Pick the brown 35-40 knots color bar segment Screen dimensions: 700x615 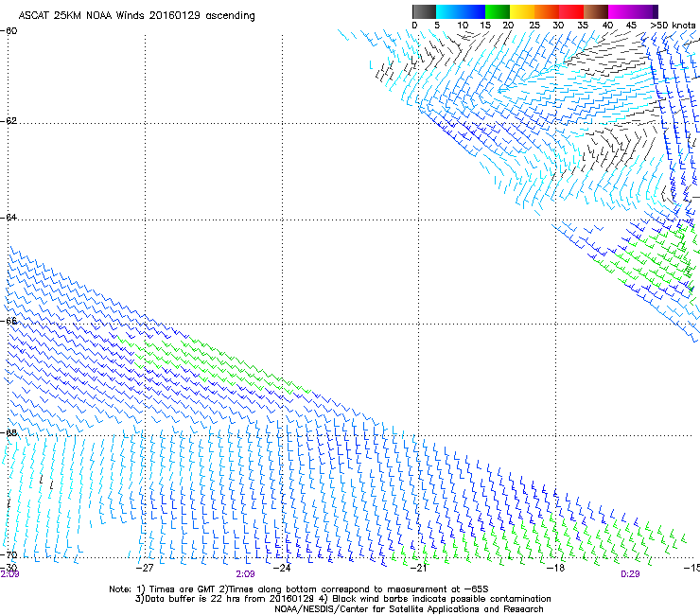596,11
